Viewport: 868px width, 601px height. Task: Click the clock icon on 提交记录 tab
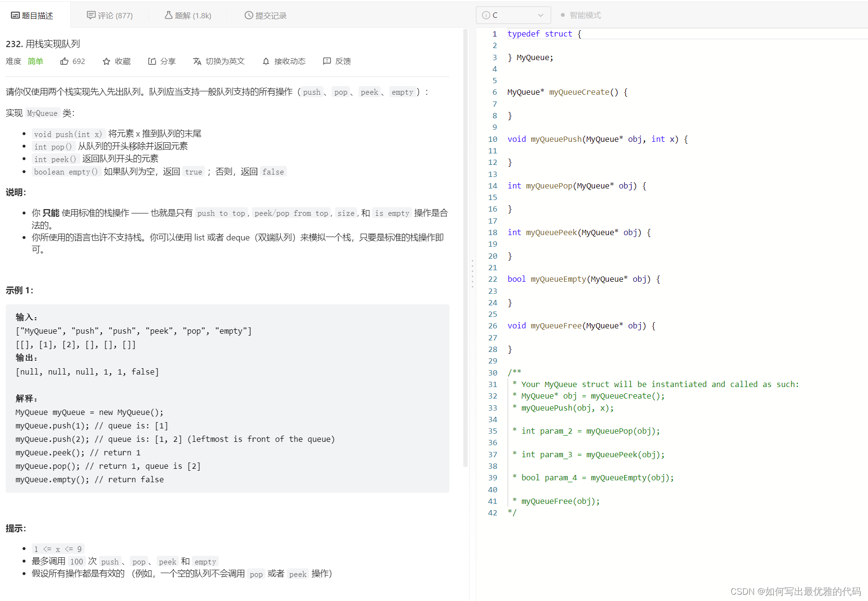click(248, 15)
